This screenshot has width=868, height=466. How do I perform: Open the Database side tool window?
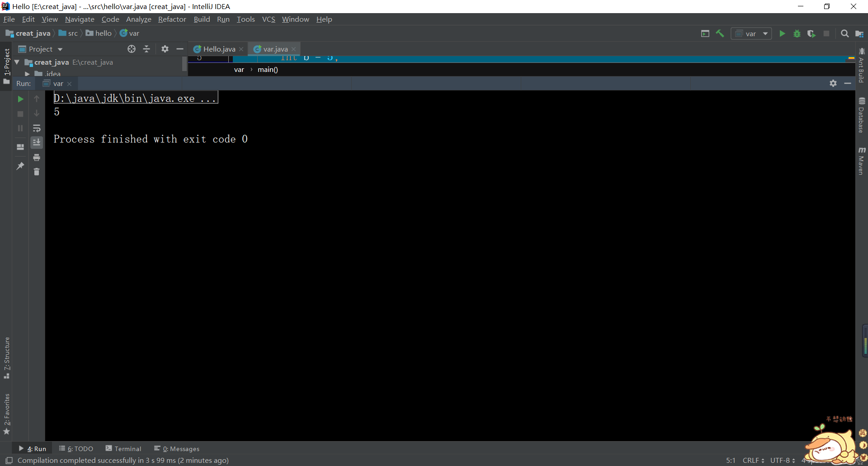pyautogui.click(x=861, y=115)
